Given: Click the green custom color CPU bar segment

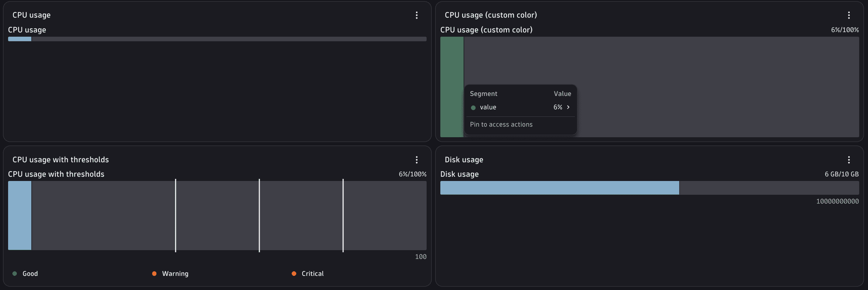Looking at the screenshot, I should pos(452,87).
